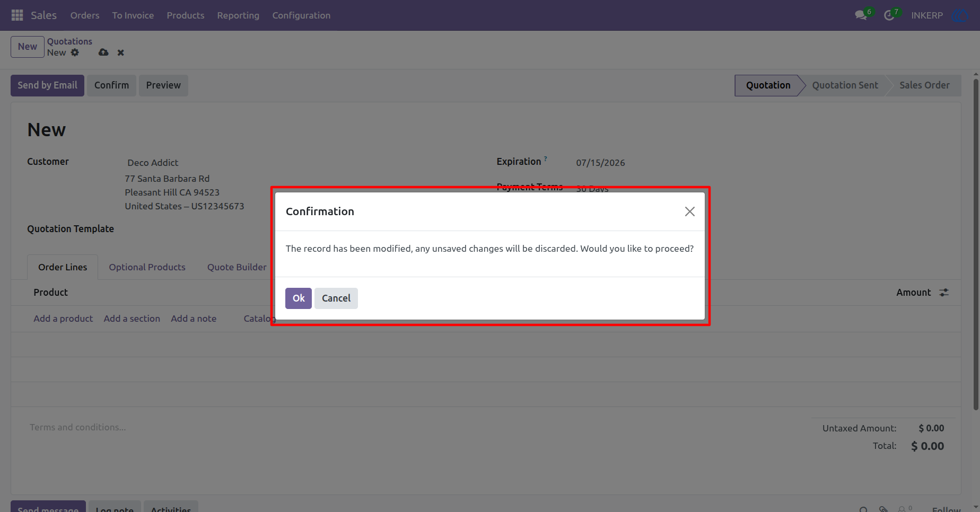Open the Orders menu
Screen dimensions: 980x512
point(85,15)
